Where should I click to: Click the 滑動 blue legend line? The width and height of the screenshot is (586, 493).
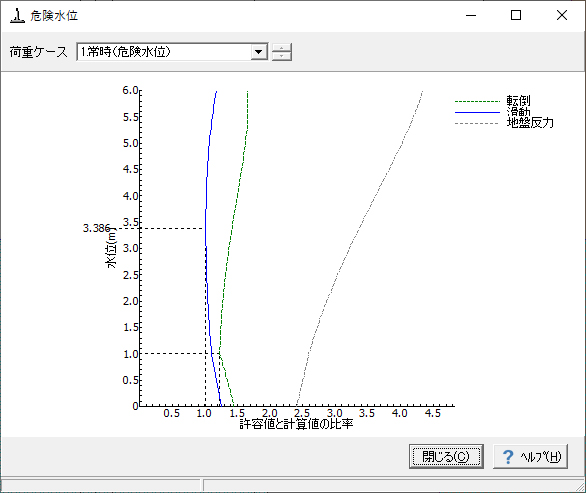pos(477,112)
